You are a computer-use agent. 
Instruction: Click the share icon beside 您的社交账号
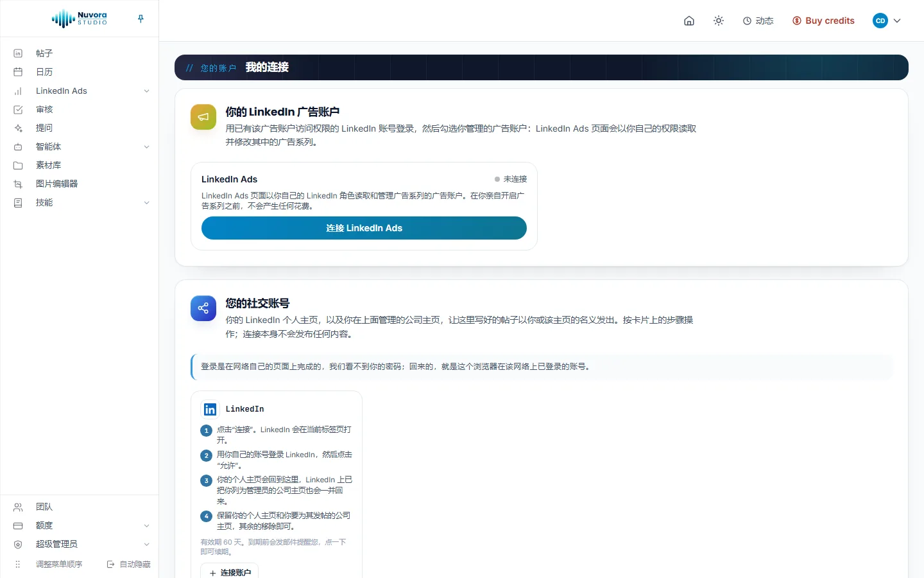[x=203, y=308]
